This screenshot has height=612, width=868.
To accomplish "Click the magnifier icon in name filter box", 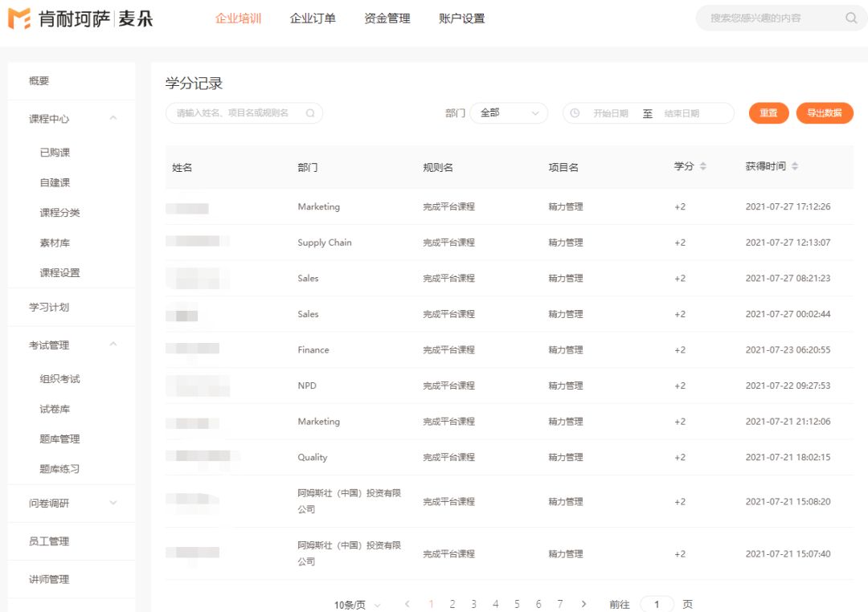I will 310,113.
